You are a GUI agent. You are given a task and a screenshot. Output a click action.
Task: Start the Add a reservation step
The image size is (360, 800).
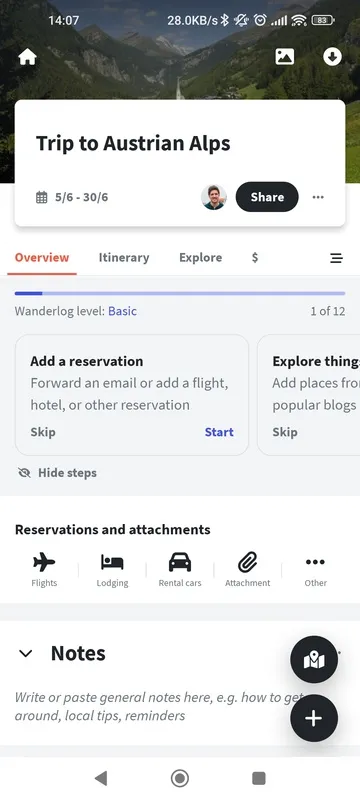click(x=219, y=432)
